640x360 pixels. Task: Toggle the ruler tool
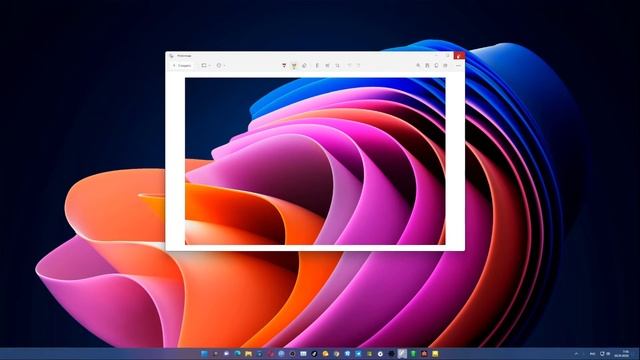[x=317, y=65]
